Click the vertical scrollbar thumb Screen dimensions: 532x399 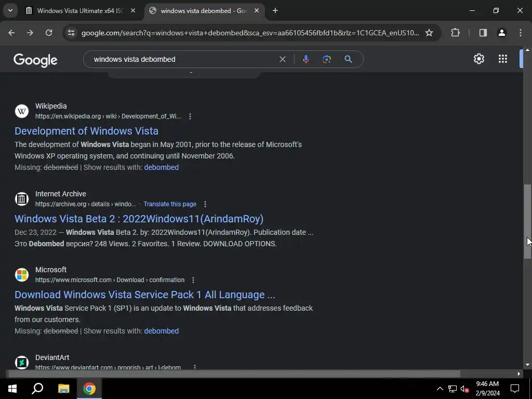(x=527, y=221)
